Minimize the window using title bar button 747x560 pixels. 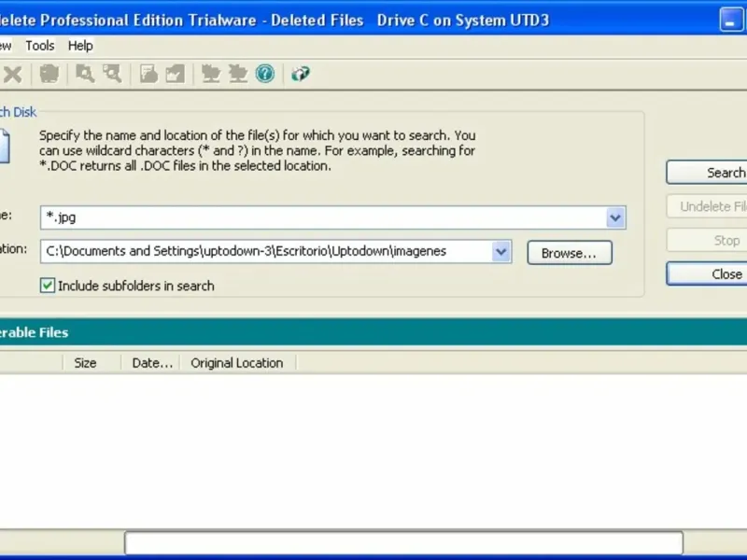pyautogui.click(x=731, y=21)
